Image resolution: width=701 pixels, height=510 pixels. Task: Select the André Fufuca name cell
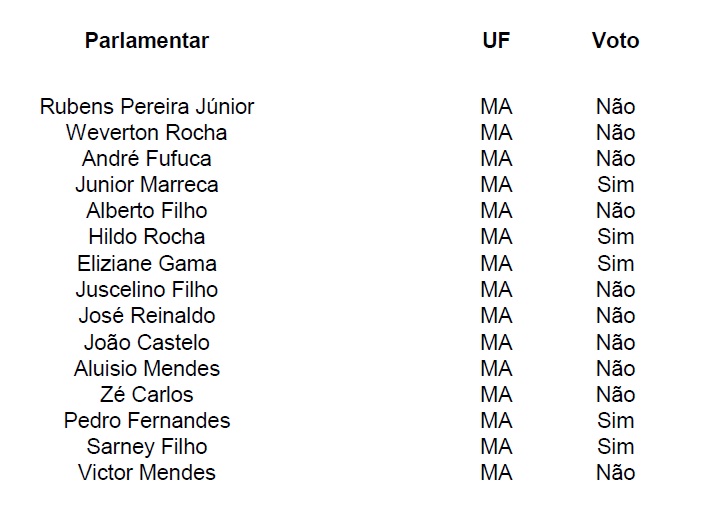[147, 159]
